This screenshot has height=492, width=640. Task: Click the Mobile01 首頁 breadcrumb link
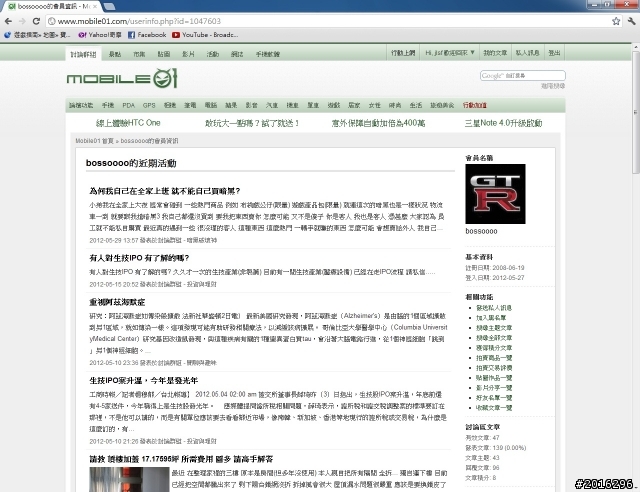[x=94, y=141]
